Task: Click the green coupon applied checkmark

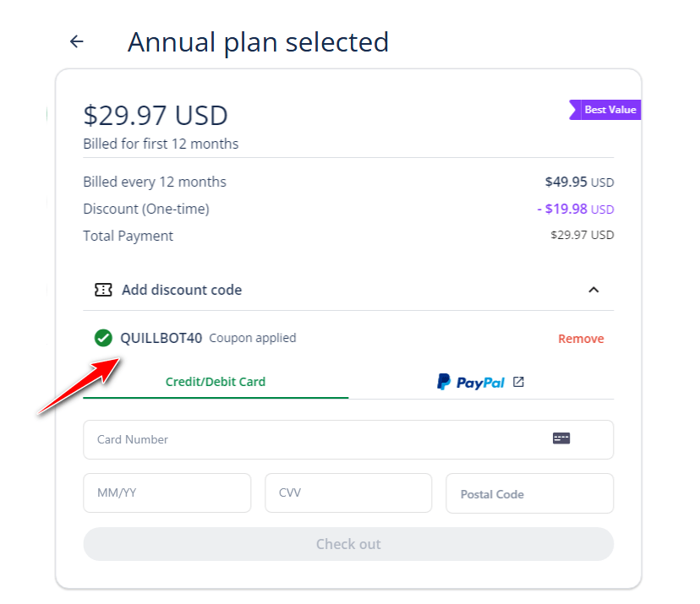Action: (103, 338)
